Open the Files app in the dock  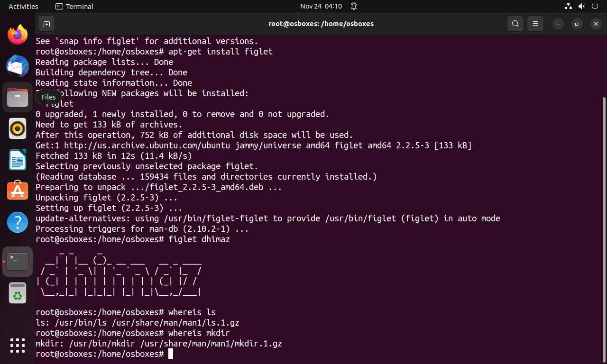click(18, 97)
